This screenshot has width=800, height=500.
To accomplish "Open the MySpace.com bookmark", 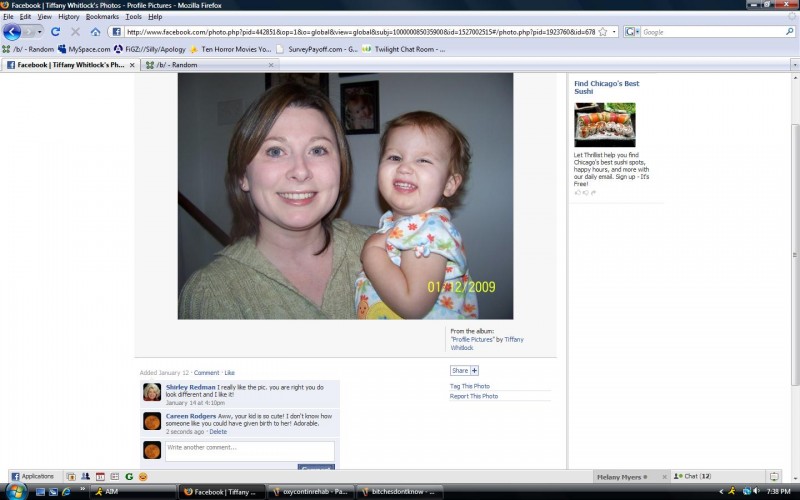I will coord(84,49).
